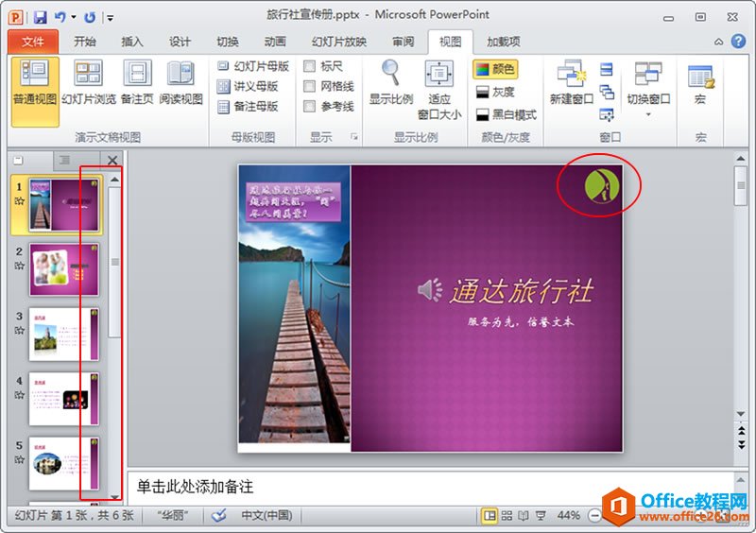Click the spell check icon in status bar
Screen dimensions: 756x533
(x=219, y=515)
